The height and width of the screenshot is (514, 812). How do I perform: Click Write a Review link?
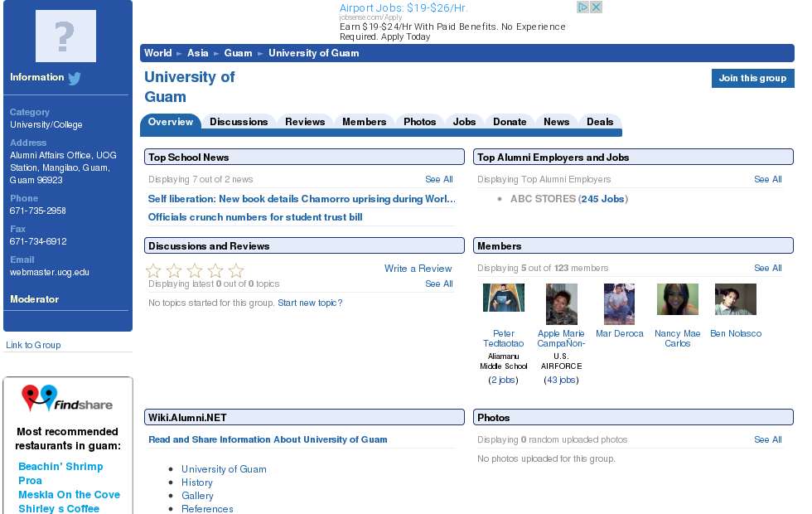pyautogui.click(x=418, y=269)
